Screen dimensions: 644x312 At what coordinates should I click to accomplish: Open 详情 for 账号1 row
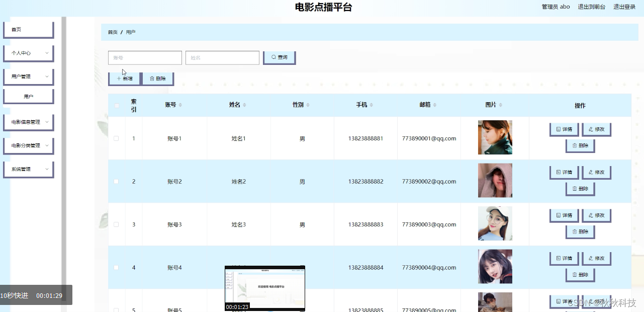coord(564,129)
